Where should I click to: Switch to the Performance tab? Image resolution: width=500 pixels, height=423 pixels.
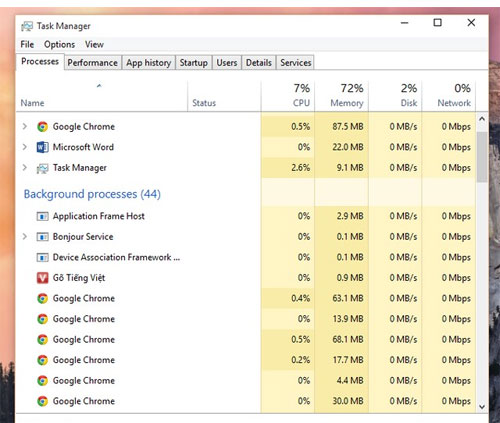pos(92,63)
